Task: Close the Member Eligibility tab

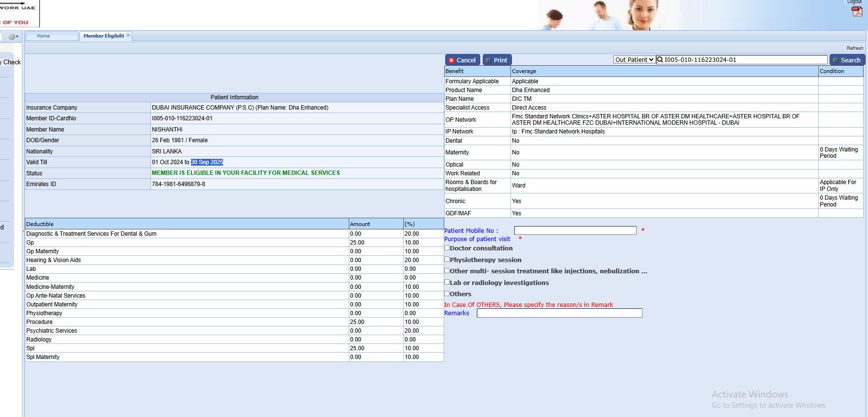Action: tap(128, 35)
